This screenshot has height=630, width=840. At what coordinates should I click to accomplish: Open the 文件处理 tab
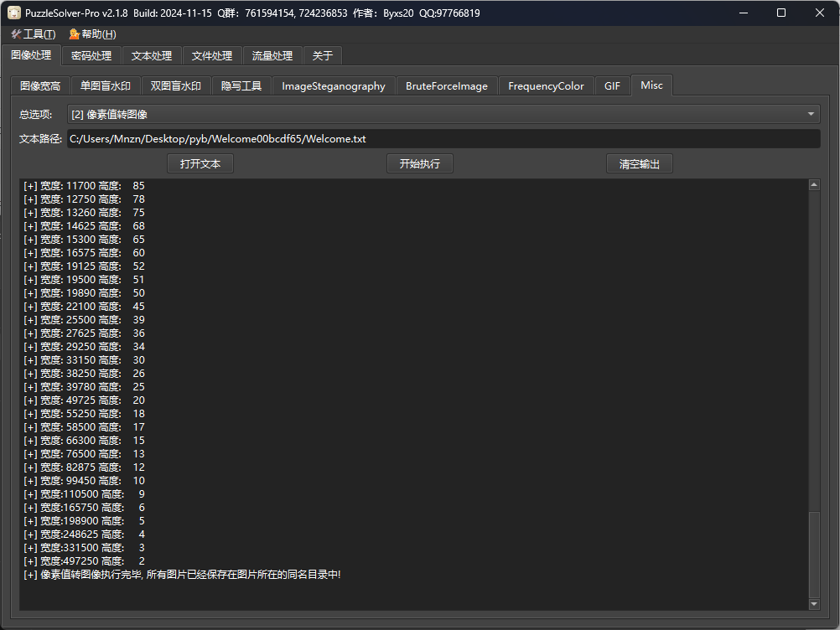(212, 56)
